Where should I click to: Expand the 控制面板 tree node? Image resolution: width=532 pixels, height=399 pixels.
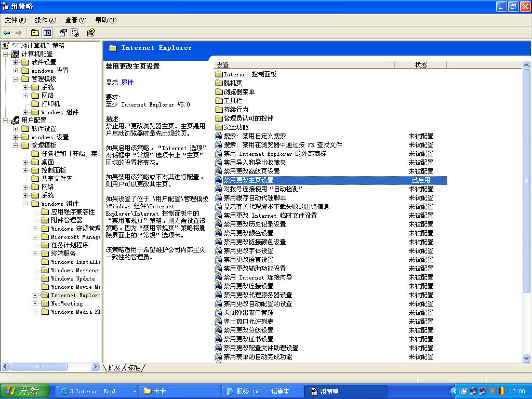(x=25, y=170)
